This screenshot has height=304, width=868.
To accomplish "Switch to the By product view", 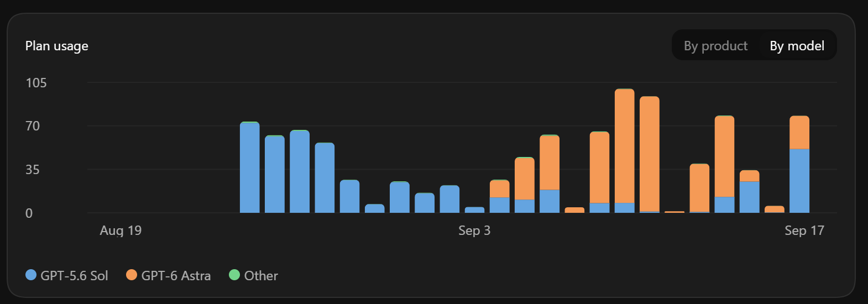I will pyautogui.click(x=715, y=46).
